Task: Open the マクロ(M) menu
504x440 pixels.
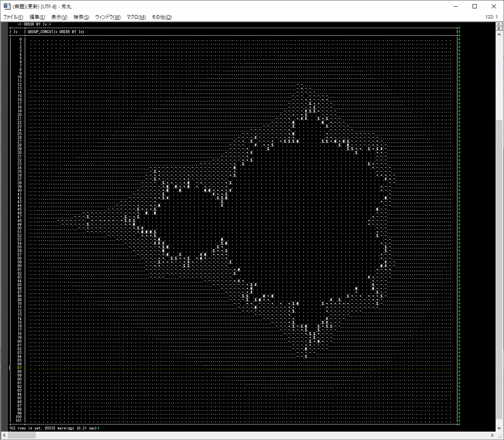Action: 136,17
